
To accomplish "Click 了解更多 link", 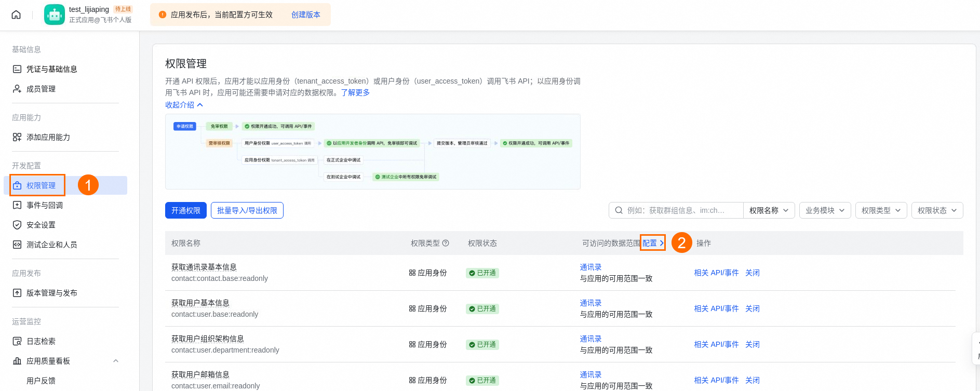I will (x=355, y=92).
